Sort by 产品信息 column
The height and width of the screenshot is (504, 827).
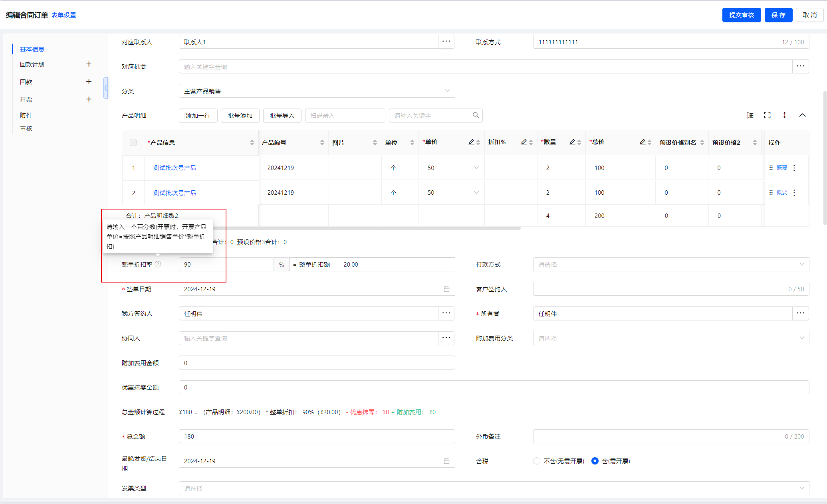click(x=252, y=142)
